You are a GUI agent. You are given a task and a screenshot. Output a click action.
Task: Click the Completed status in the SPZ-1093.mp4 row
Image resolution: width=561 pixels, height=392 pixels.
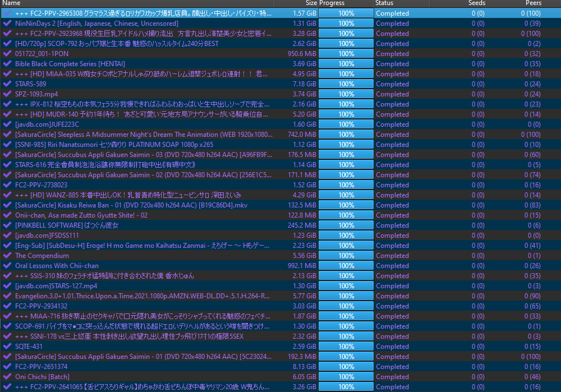click(x=392, y=94)
